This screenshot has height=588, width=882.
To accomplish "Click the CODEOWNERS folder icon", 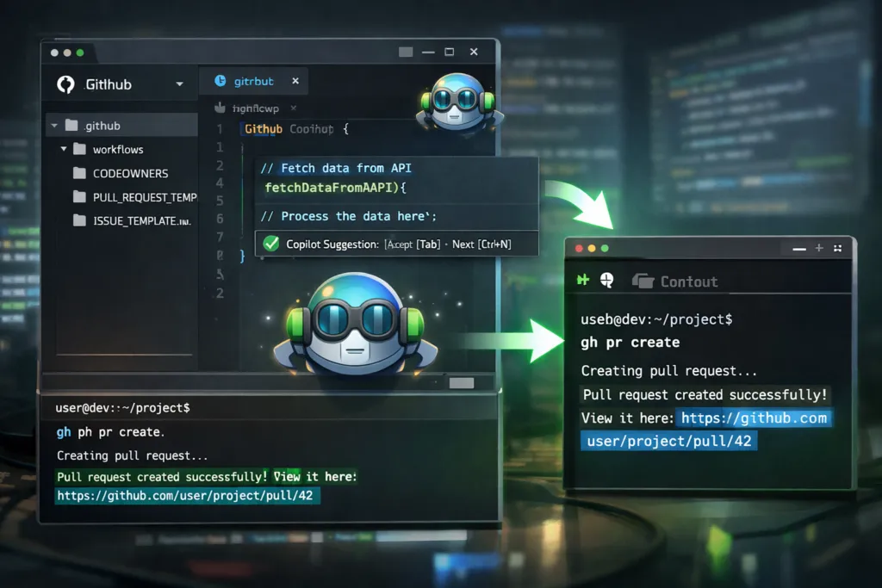I will click(x=79, y=173).
